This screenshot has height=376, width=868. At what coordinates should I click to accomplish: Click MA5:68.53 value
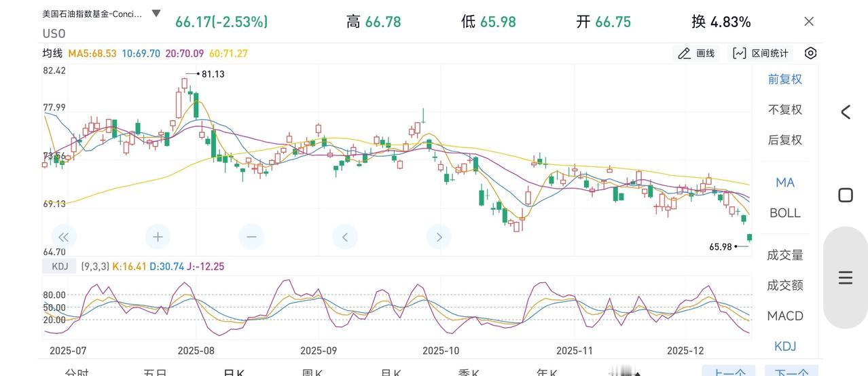92,53
